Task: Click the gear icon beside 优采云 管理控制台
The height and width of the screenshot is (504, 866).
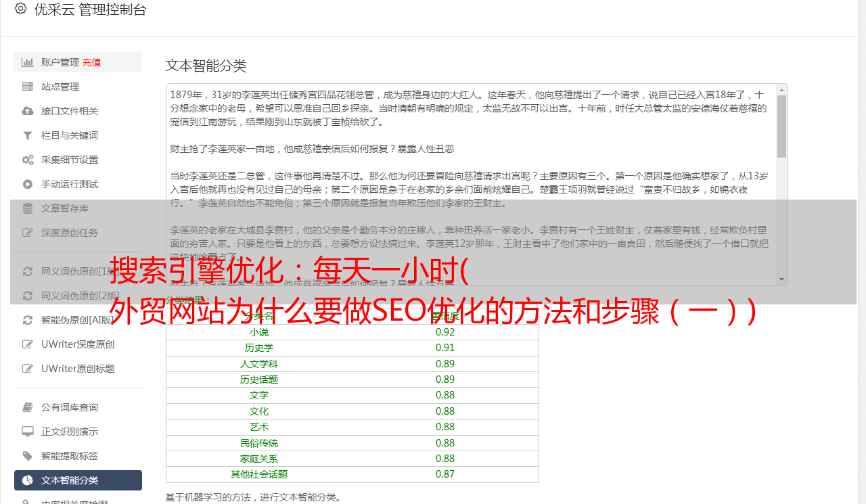Action: coord(20,9)
